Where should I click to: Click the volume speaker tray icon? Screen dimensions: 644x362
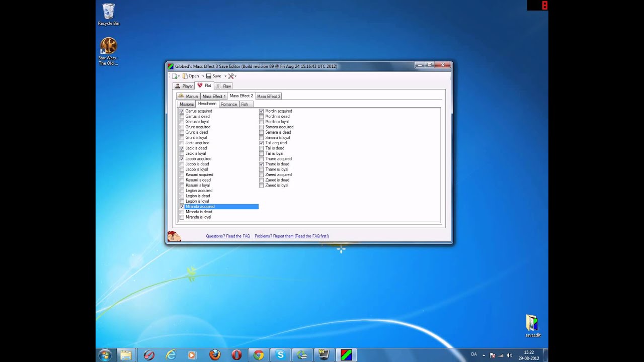(x=510, y=355)
